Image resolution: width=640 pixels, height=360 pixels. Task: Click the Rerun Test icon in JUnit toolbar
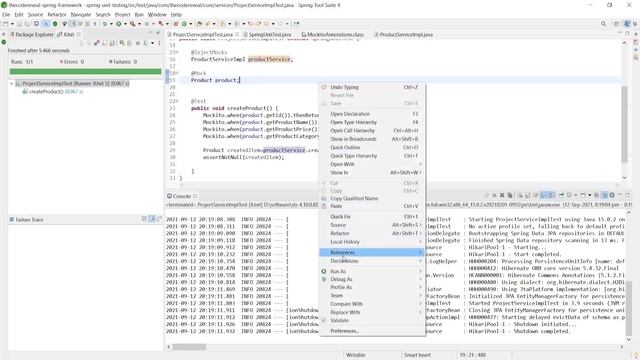(x=122, y=43)
